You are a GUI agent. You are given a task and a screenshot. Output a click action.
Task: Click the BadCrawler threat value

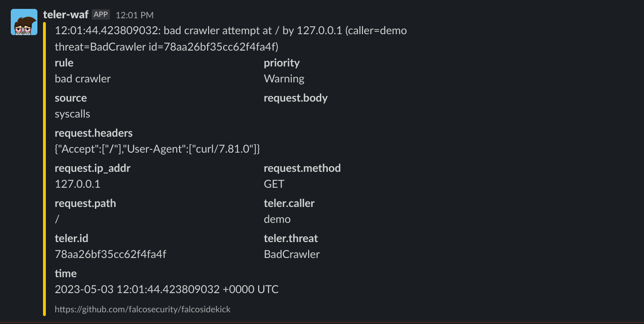pos(292,254)
